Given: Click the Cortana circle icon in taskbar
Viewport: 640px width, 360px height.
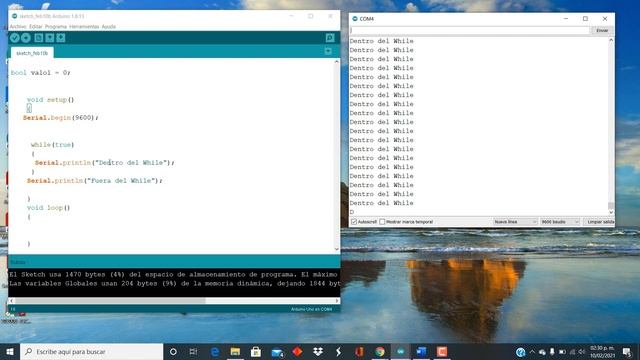Looking at the screenshot, I should tap(173, 351).
